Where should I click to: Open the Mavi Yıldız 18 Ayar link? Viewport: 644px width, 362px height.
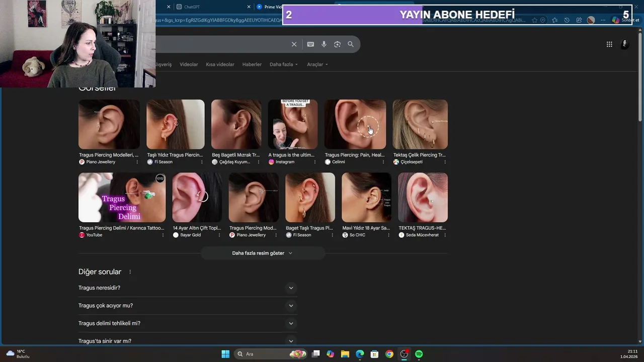(x=366, y=228)
